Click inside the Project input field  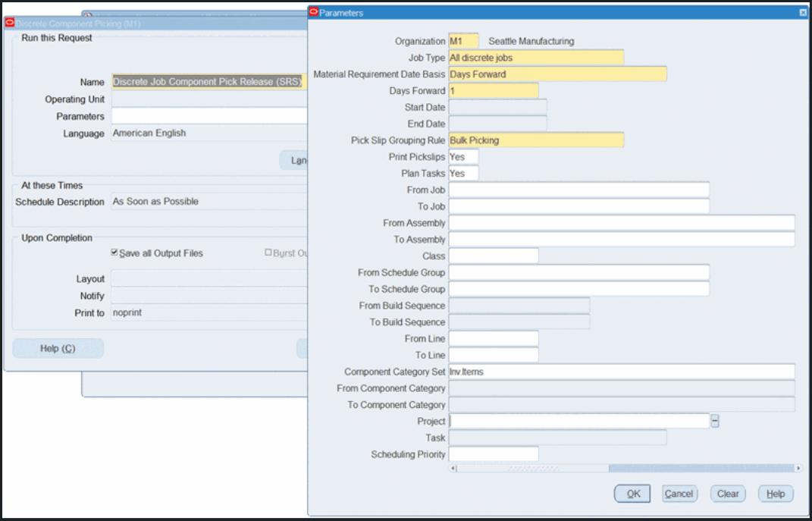click(579, 421)
